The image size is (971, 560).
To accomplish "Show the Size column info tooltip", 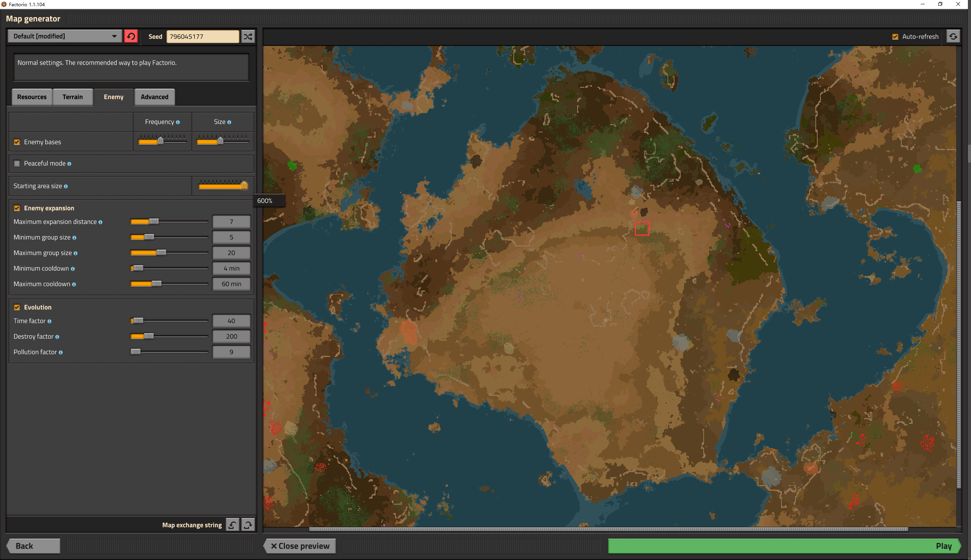I will pyautogui.click(x=229, y=122).
